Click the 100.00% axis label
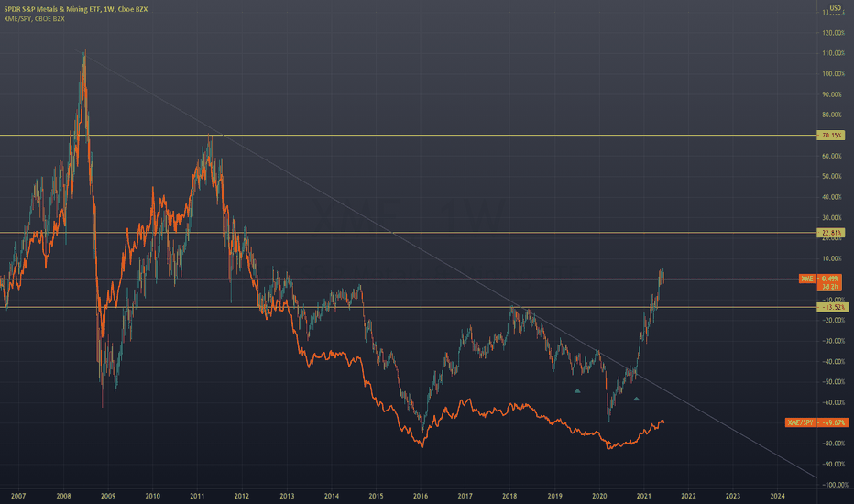Image resolution: width=854 pixels, height=504 pixels. click(833, 74)
